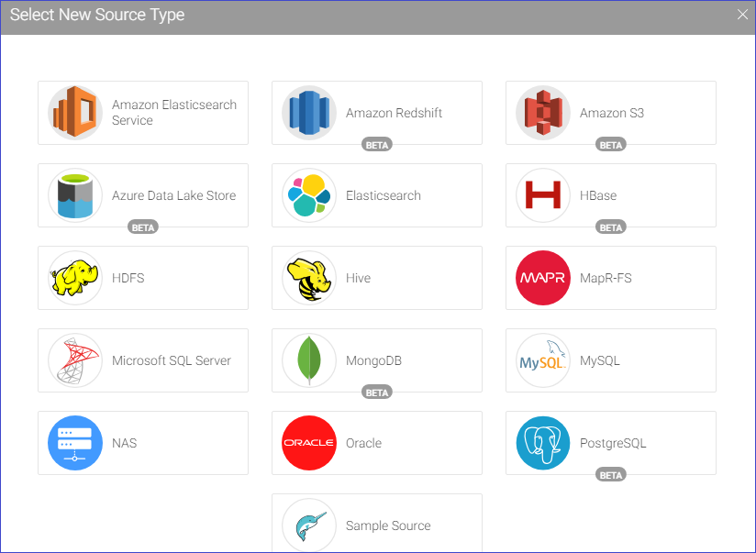
Task: Click the BETA badge under PostgreSQL
Action: [611, 475]
